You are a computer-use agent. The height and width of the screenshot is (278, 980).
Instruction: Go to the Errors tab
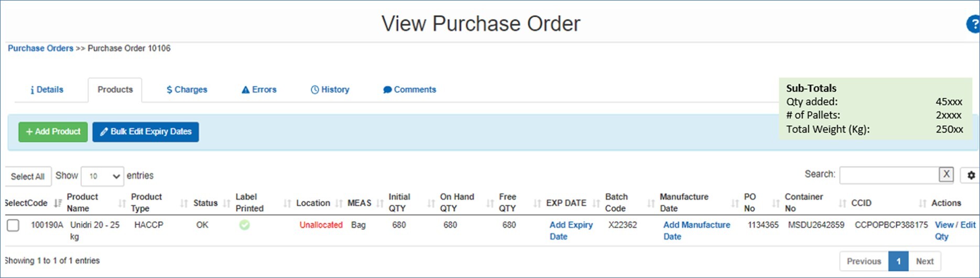click(259, 90)
